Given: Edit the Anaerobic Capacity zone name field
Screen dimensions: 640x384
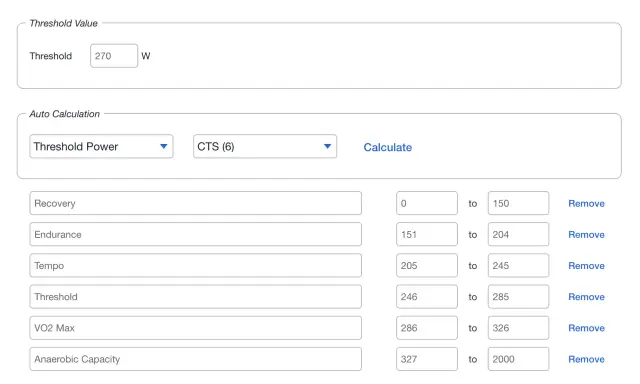Looking at the screenshot, I should click(196, 359).
